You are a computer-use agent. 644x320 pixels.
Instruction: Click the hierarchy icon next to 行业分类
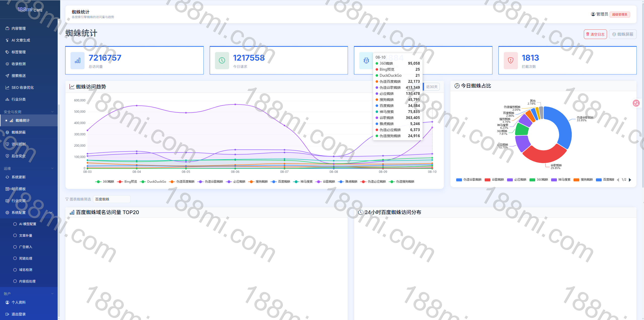pos(7,99)
